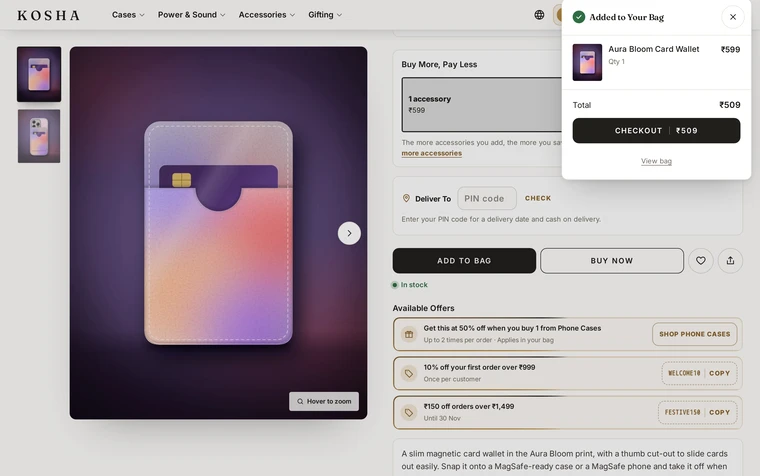Open Aura Bloom Card Wallet in bag popup
The image size is (760, 476).
coord(653,49)
